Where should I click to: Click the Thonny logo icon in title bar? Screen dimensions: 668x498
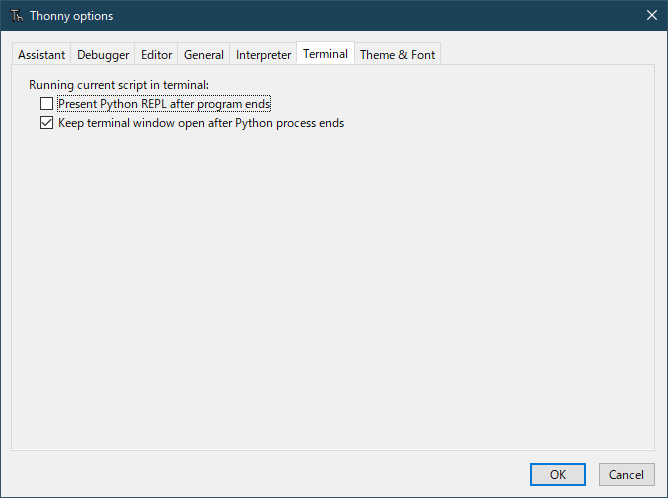pyautogui.click(x=17, y=16)
